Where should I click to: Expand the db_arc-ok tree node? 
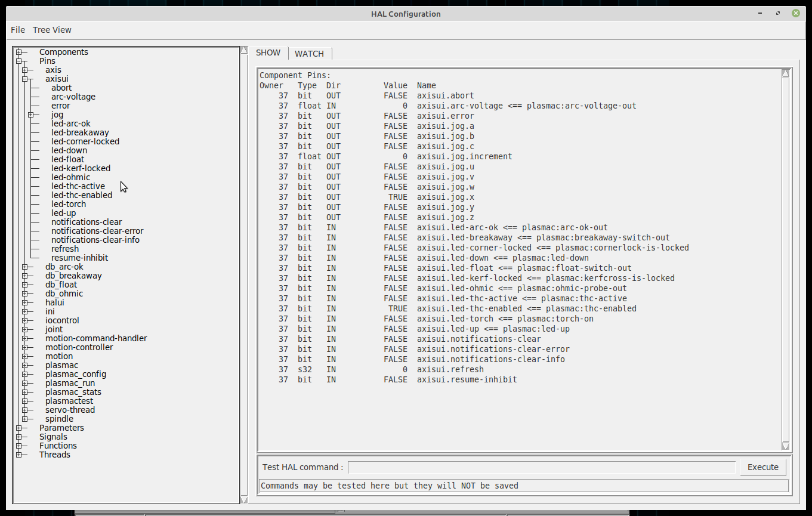click(x=24, y=267)
